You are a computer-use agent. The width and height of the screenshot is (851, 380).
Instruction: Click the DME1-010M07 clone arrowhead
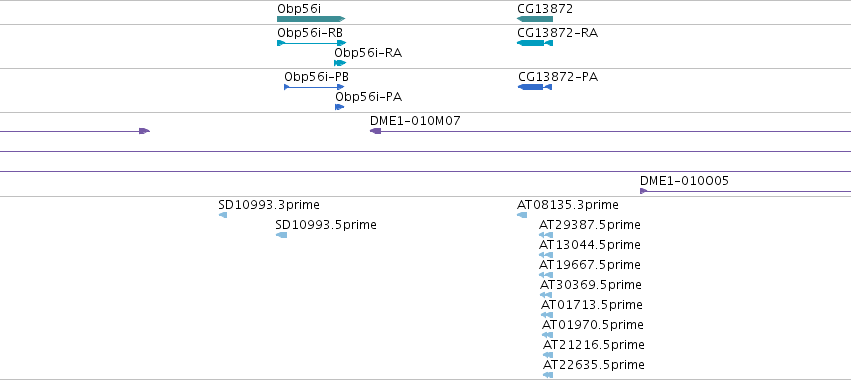pos(375,131)
